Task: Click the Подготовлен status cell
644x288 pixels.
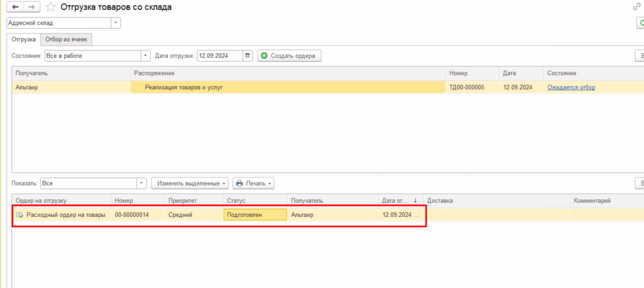Action: coord(255,215)
